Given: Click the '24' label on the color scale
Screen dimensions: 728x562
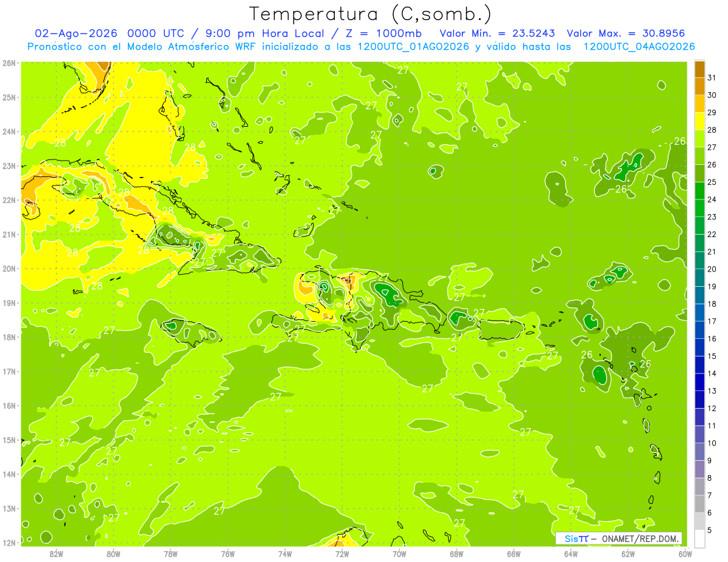Looking at the screenshot, I should coord(712,199).
